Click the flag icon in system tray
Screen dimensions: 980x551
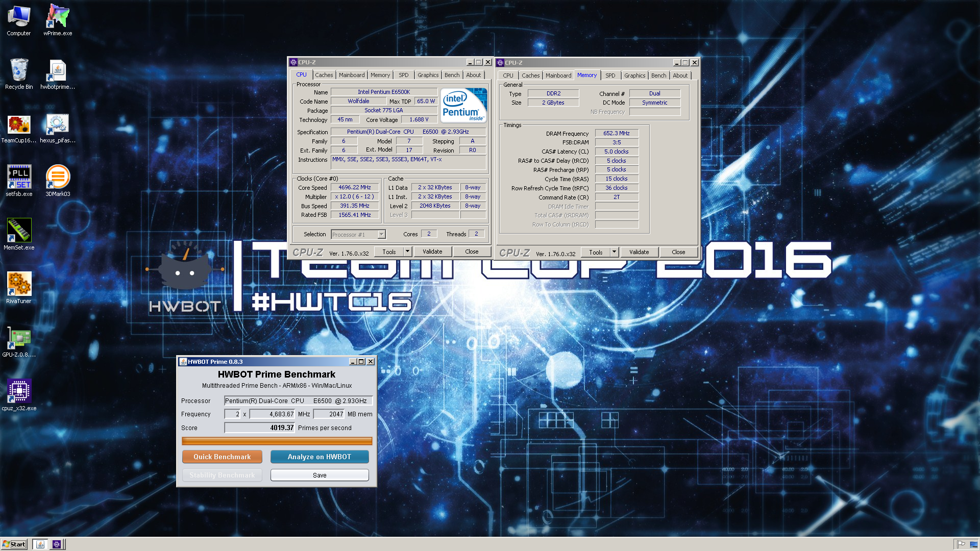961,544
